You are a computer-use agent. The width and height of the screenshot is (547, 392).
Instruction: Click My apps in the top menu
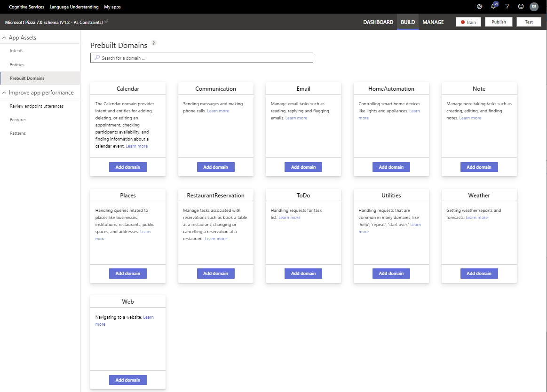[x=112, y=7]
